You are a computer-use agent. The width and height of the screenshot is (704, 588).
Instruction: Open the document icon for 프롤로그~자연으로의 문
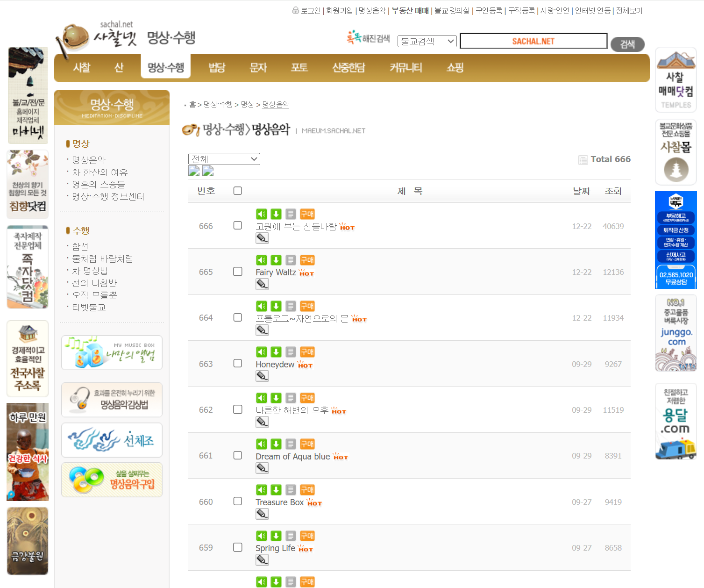click(291, 306)
